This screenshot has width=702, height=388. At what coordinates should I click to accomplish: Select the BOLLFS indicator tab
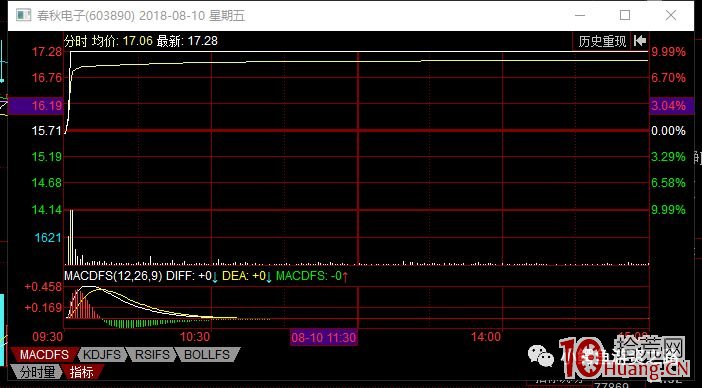[x=207, y=355]
